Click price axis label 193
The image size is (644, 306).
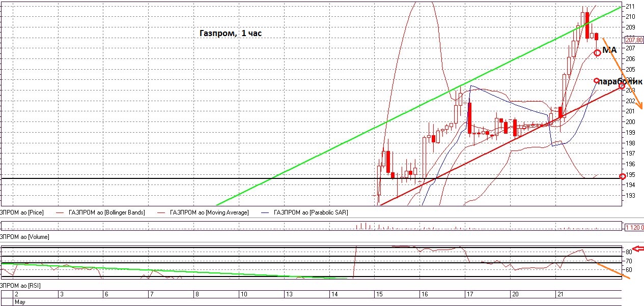631,196
